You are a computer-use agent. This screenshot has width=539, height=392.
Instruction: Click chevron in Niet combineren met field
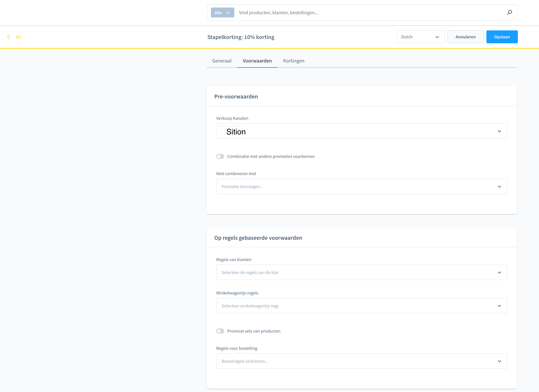(x=499, y=187)
